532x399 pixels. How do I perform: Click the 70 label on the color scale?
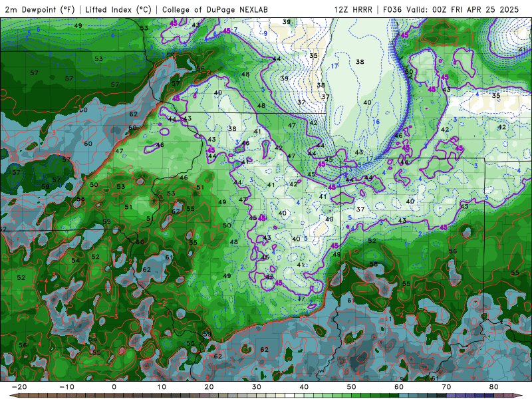[446, 387]
